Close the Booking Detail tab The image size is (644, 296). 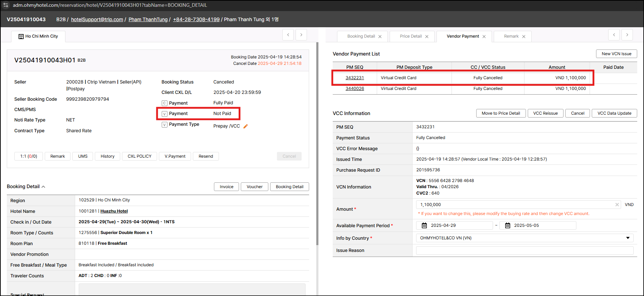click(380, 37)
